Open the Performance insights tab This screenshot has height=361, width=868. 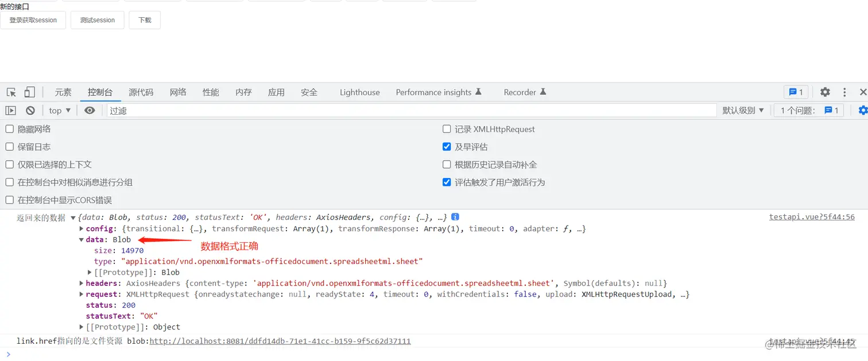pos(439,92)
